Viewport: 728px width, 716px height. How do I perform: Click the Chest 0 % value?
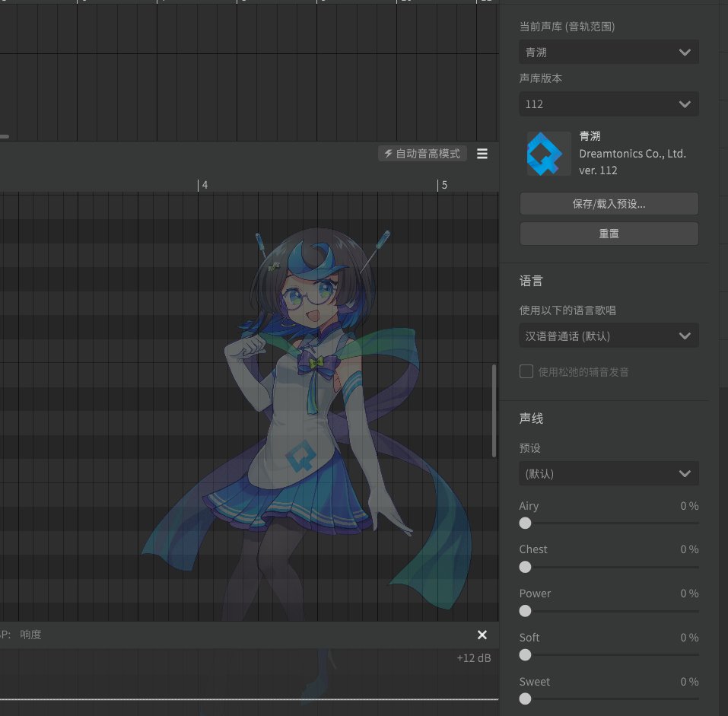689,549
